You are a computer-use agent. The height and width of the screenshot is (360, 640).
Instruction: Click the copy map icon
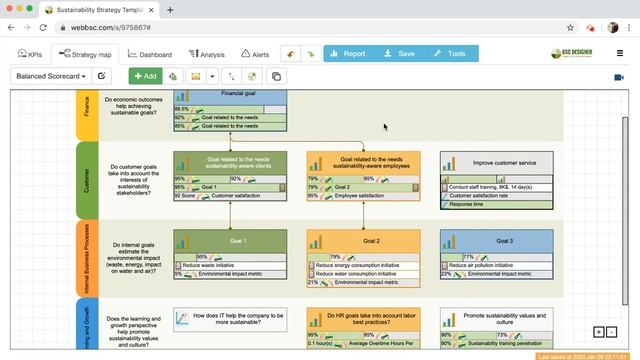[276, 76]
